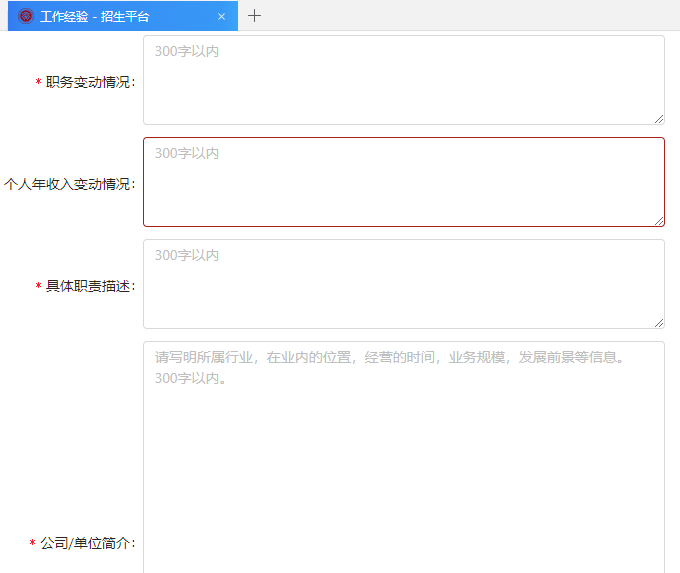Click the resize corner of 具体职责描述 box

[x=659, y=323]
